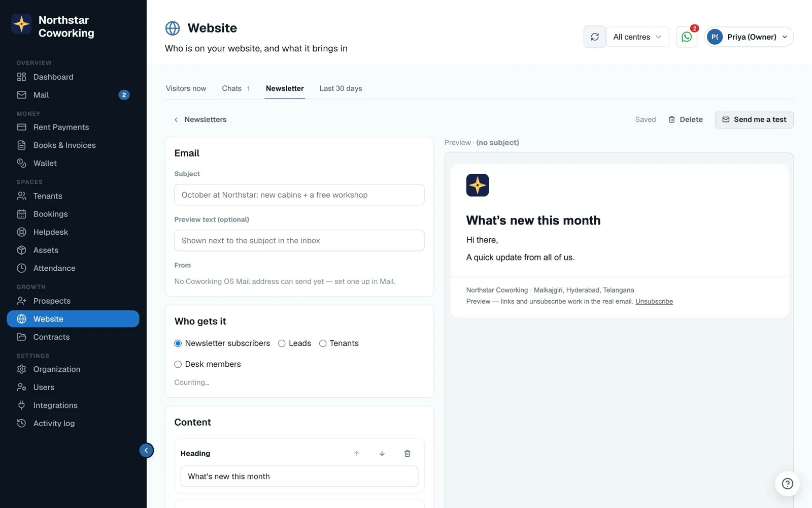
Task: Switch to the Last 30 days tab
Action: coord(341,88)
